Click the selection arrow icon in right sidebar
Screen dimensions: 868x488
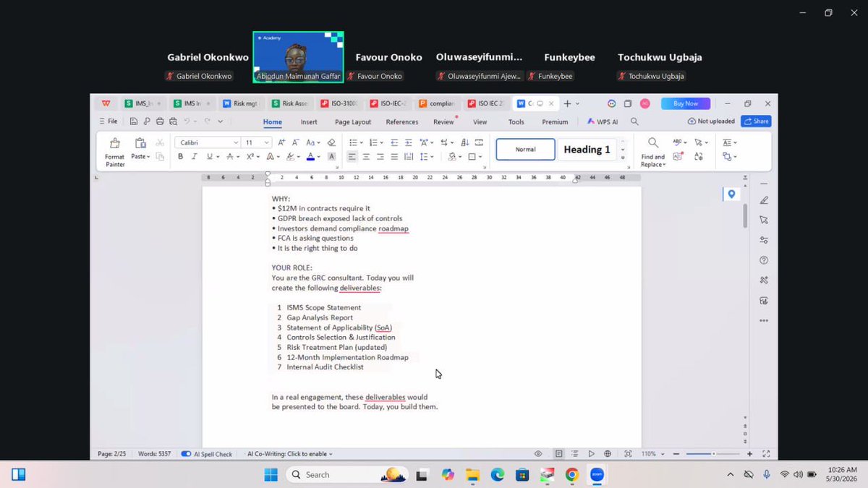pos(764,220)
